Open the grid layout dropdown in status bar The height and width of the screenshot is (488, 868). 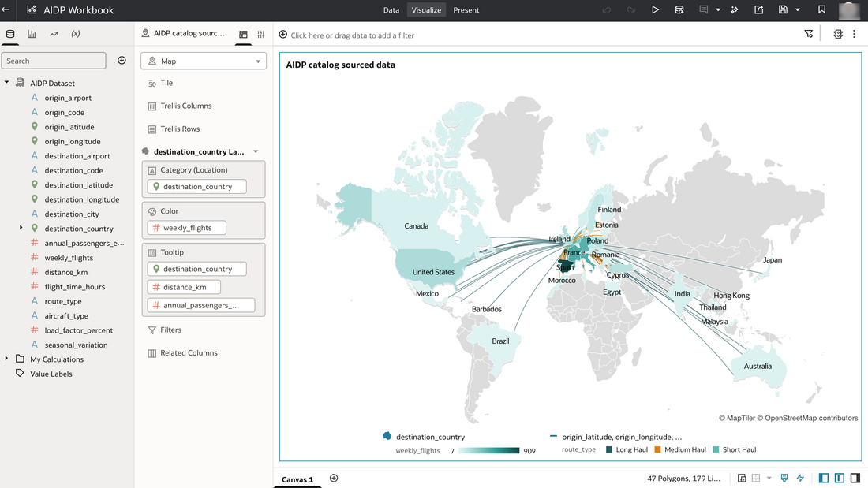769,478
